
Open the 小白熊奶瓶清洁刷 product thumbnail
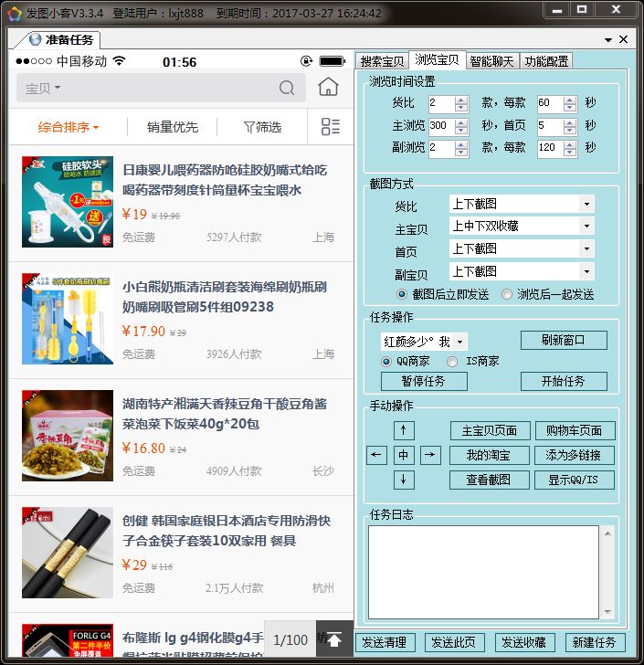point(68,319)
